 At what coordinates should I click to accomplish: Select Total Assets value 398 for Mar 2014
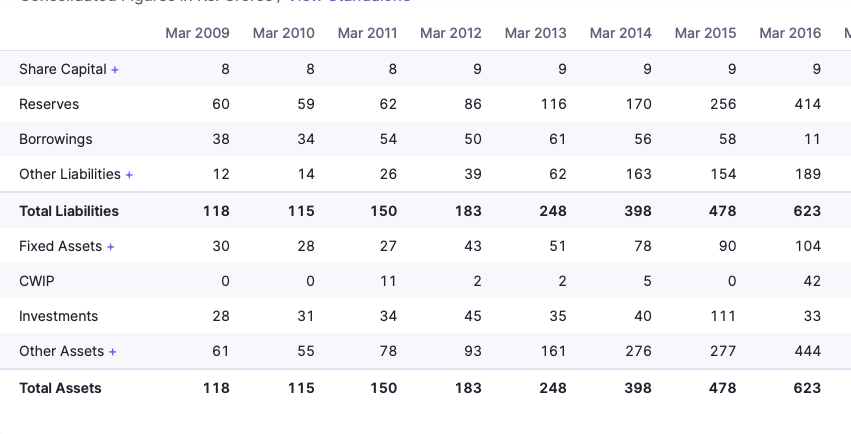coord(638,388)
